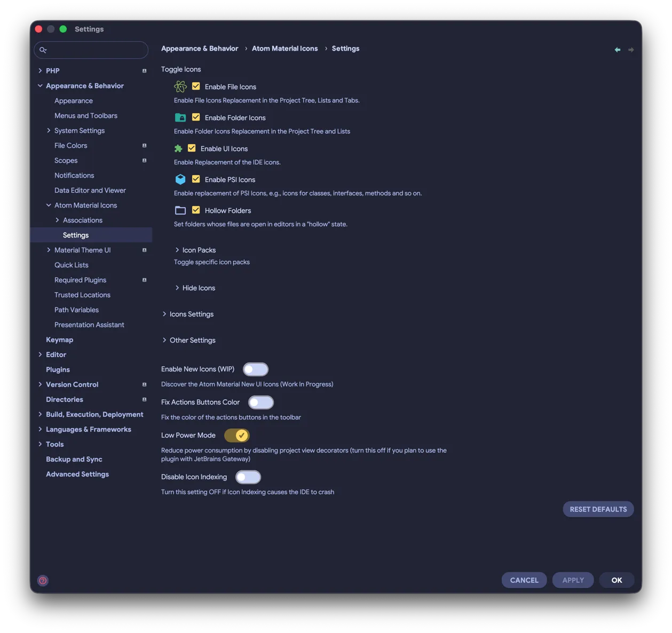This screenshot has width=672, height=633.
Task: Expand the System Settings tree node
Action: [x=49, y=130]
